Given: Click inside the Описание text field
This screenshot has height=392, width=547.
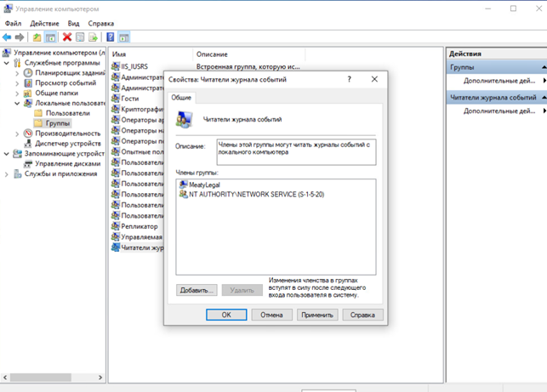Looking at the screenshot, I should pos(295,151).
